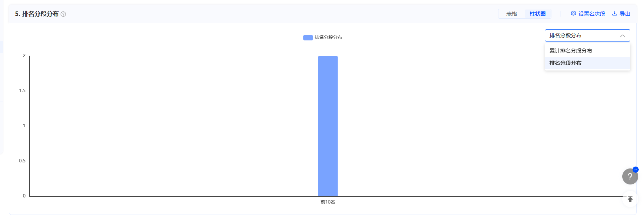Select 排名分段分布 option in dropdown list
The image size is (644, 218).
[x=587, y=63]
